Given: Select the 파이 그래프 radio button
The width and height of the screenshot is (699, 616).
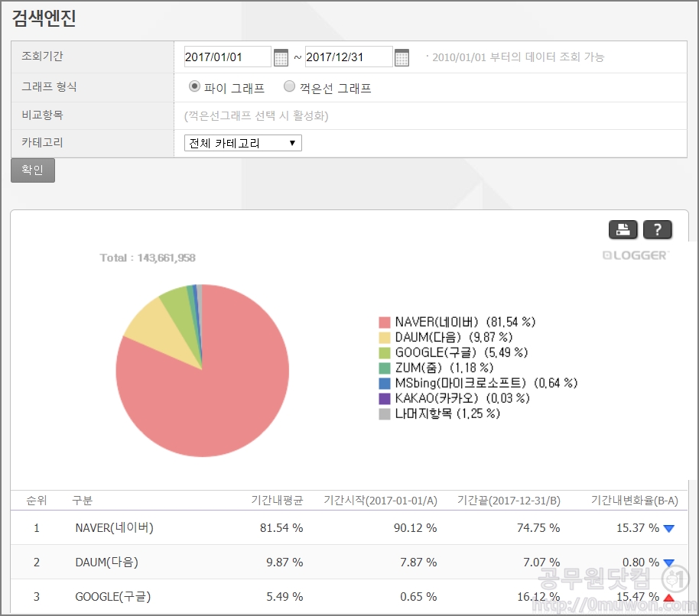Looking at the screenshot, I should [x=194, y=86].
